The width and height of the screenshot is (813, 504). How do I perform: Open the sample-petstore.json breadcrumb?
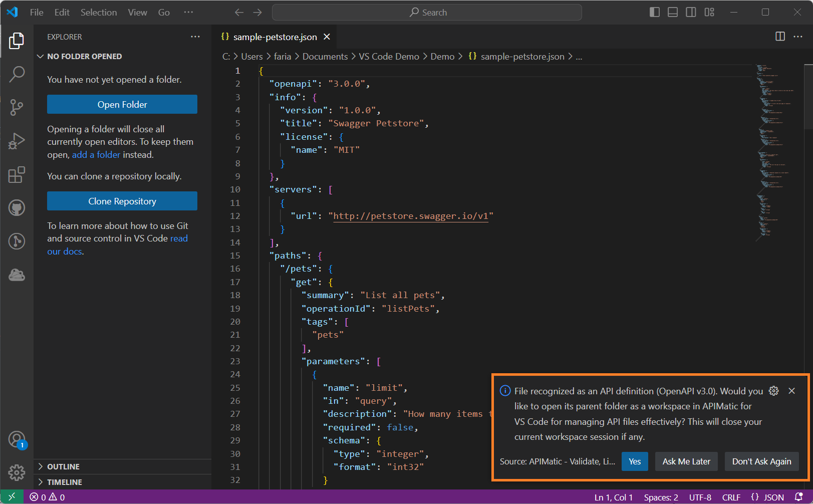tap(516, 57)
